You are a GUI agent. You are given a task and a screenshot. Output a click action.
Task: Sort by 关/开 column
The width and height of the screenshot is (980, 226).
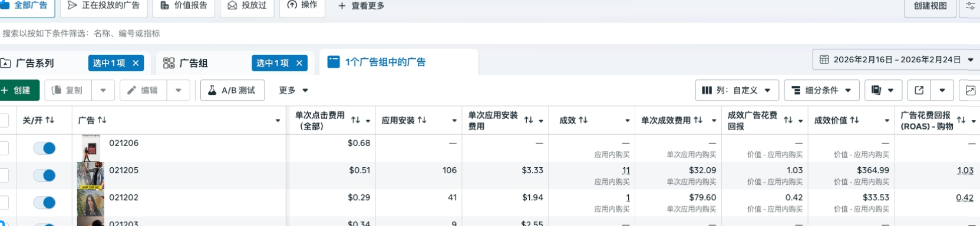[x=50, y=120]
